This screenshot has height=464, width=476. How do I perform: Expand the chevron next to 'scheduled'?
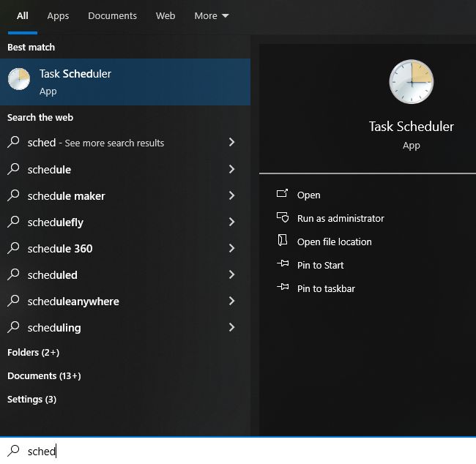coord(231,274)
